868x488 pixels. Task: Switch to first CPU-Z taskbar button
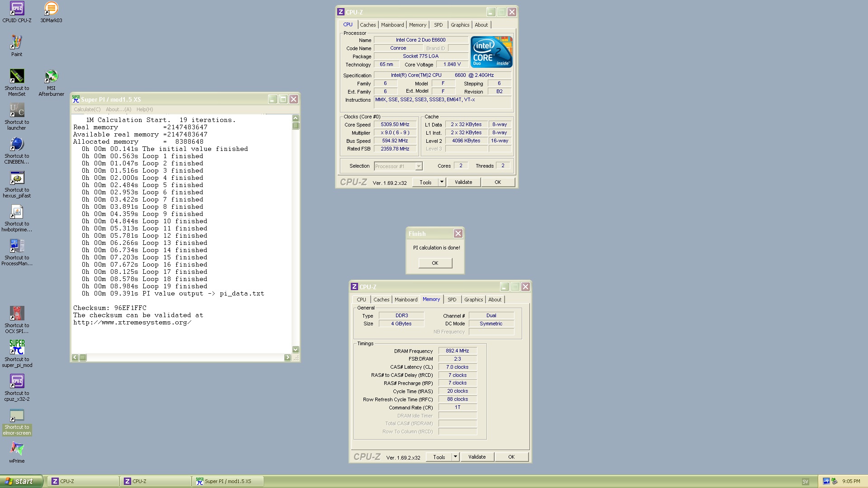pos(83,481)
